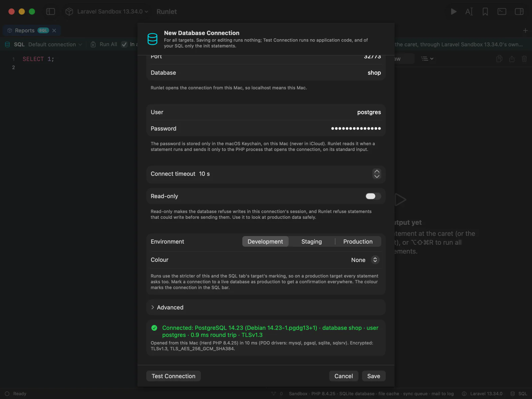Click the Sandbox PHP 8.4.25 status text
The width and height of the screenshot is (532, 399).
point(371,394)
